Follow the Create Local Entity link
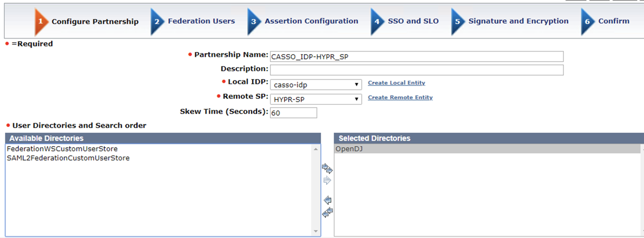This screenshot has width=644, height=238. pos(396,83)
